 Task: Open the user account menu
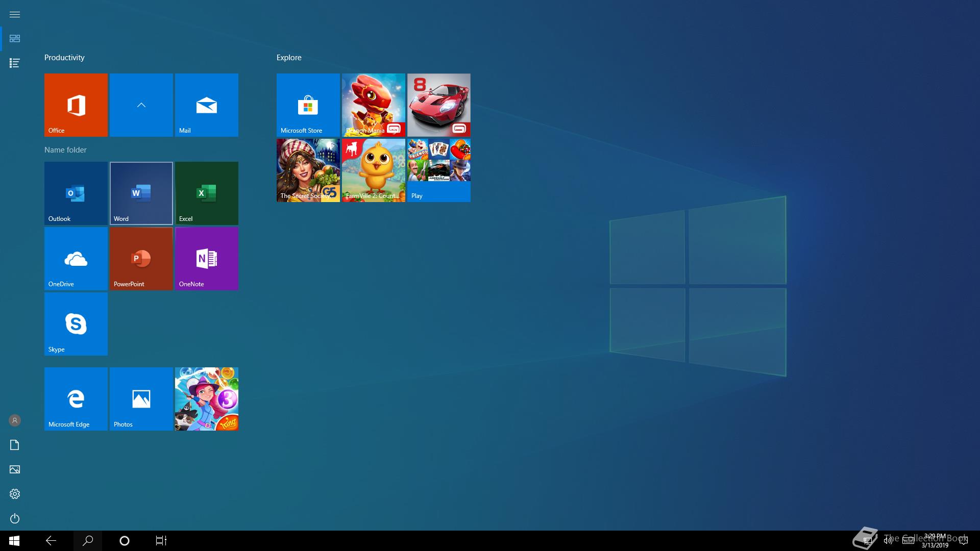tap(15, 420)
